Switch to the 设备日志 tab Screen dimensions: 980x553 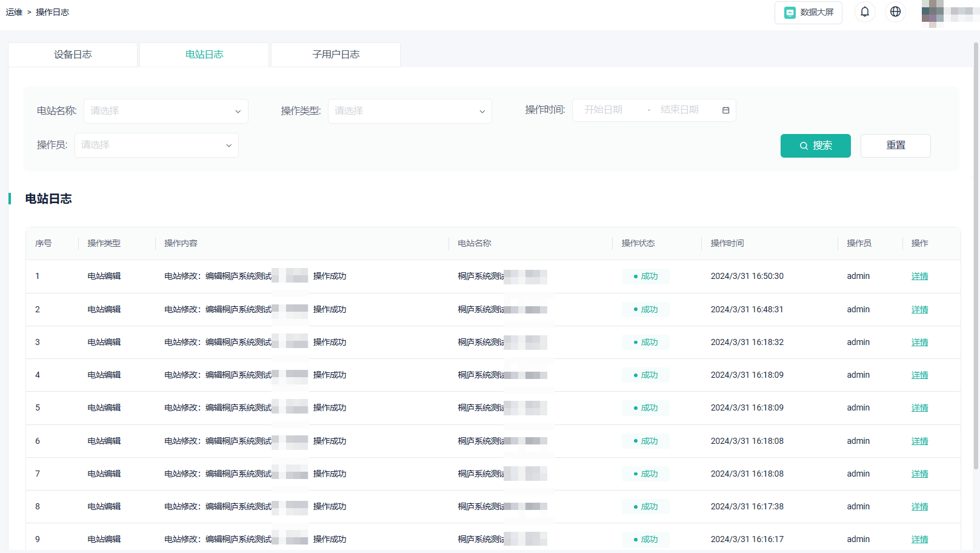tap(73, 54)
